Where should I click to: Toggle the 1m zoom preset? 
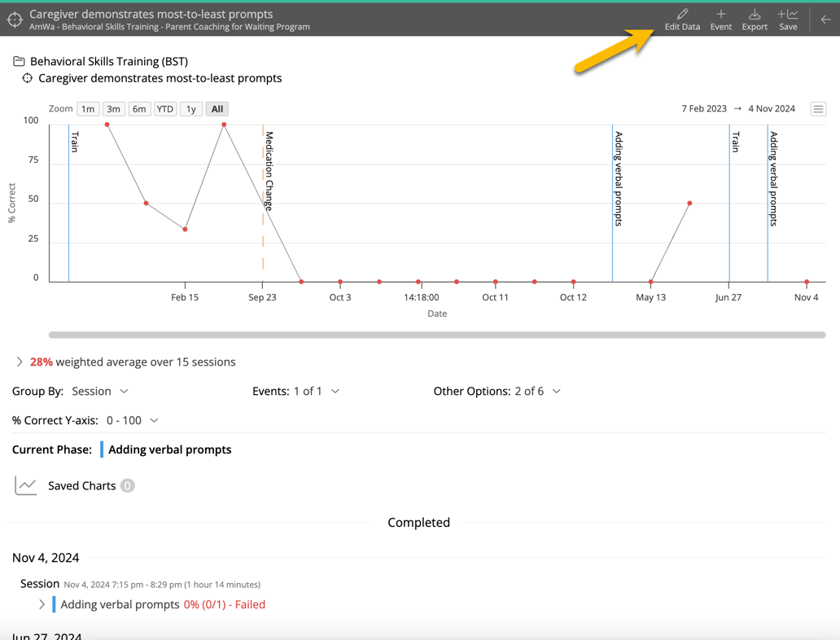pyautogui.click(x=87, y=108)
